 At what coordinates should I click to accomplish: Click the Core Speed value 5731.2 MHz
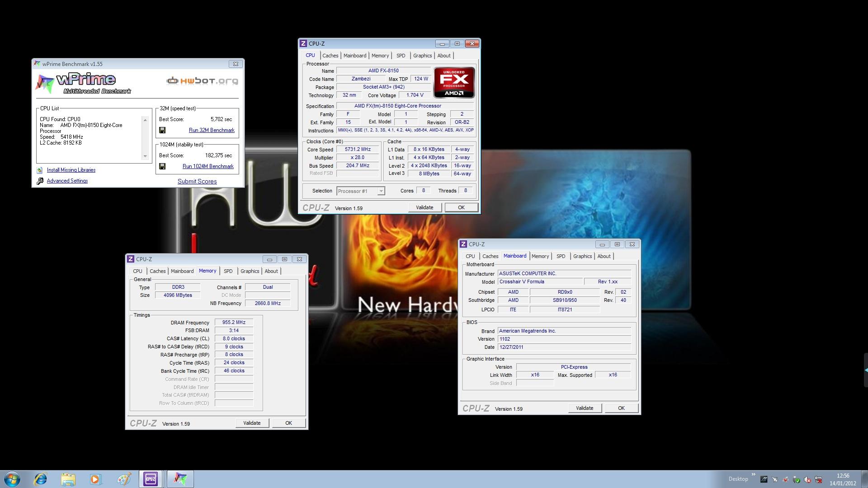pyautogui.click(x=358, y=150)
